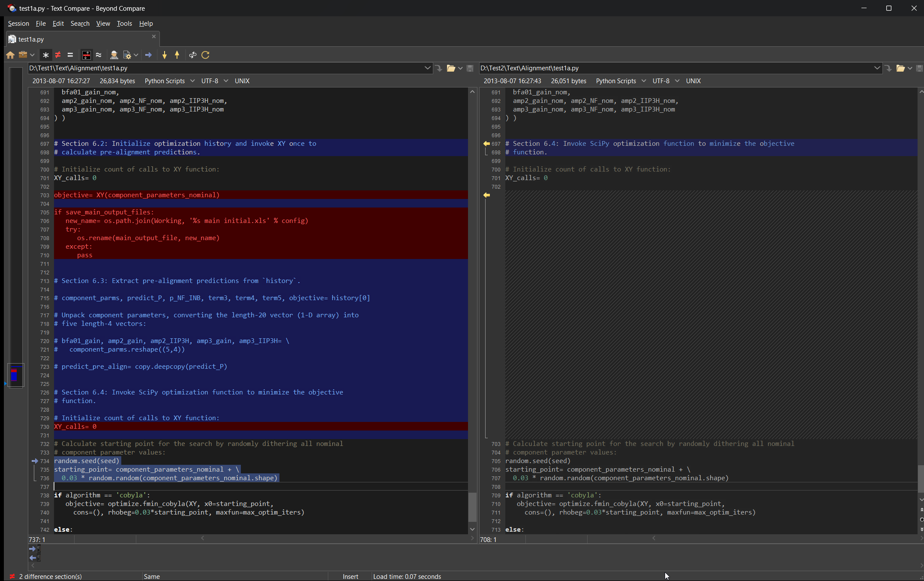Toggle Show Same equals filter
Viewport: 924px width, 581px height.
(70, 55)
